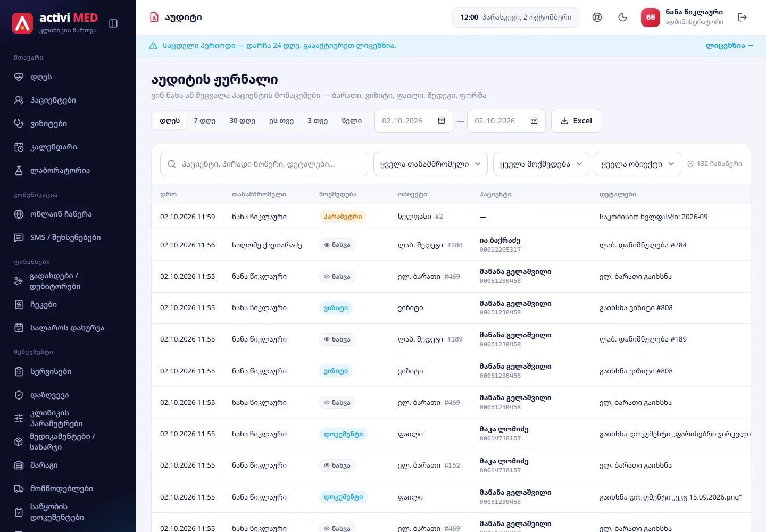Open the ყველა ობიექტი dropdown
766x532 pixels.
638,164
